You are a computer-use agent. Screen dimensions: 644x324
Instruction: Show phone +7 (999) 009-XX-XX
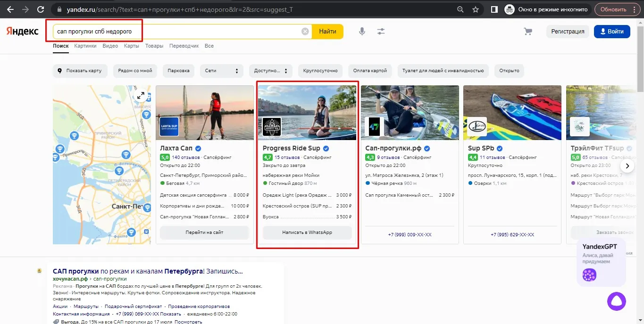coord(410,234)
